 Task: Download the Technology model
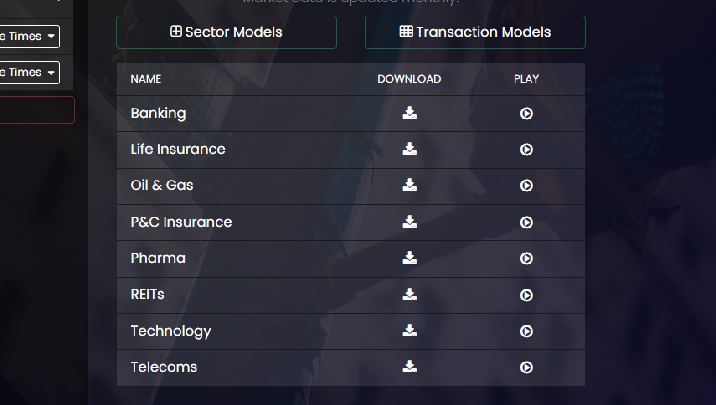click(x=409, y=330)
